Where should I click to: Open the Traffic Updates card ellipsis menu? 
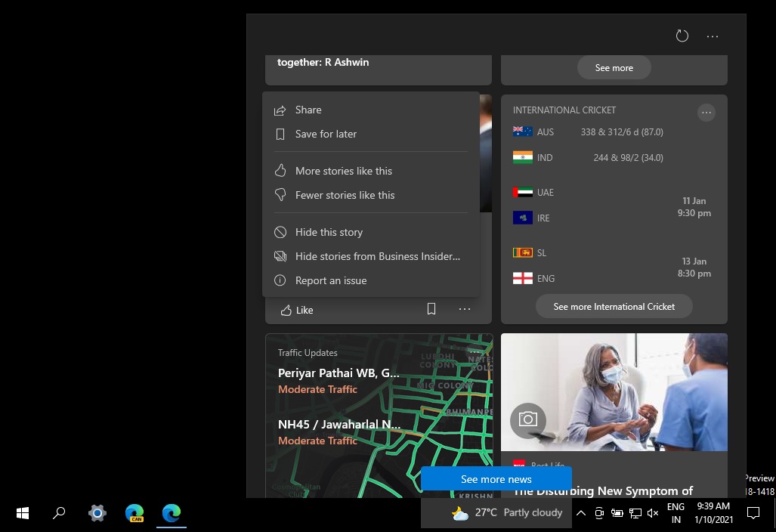477,352
